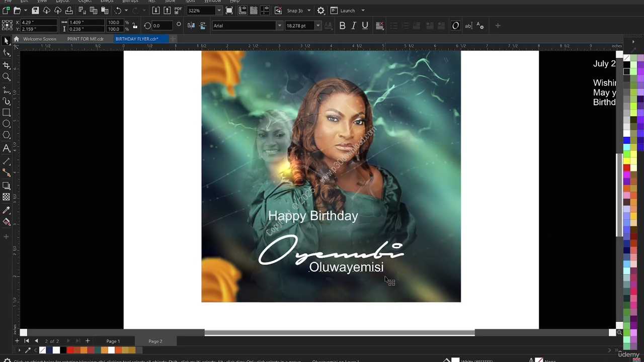Select the Ellipse tool
The width and height of the screenshot is (644, 362).
[x=6, y=124]
